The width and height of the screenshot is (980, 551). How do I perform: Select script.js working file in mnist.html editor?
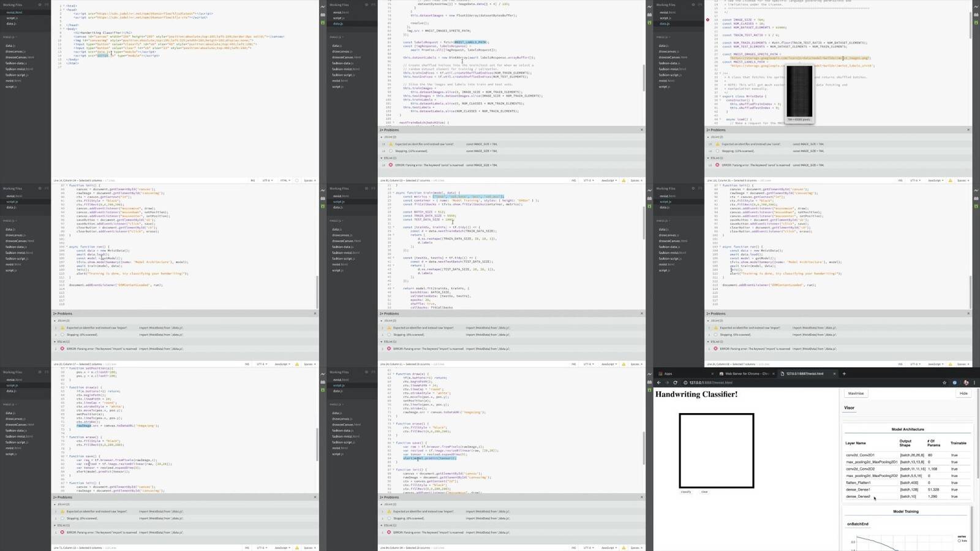(12, 18)
